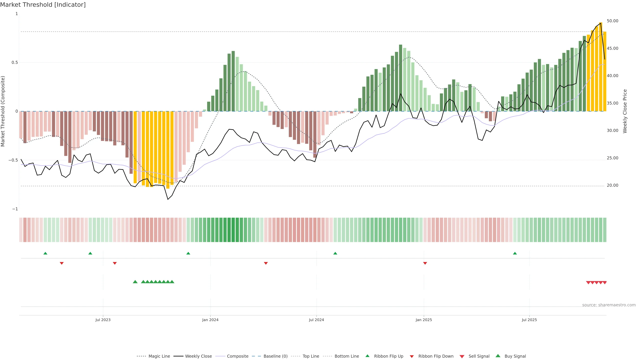The height and width of the screenshot is (362, 644).
Task: Click the Ribbon Flip Down marker near January 2025
Action: 425,263
